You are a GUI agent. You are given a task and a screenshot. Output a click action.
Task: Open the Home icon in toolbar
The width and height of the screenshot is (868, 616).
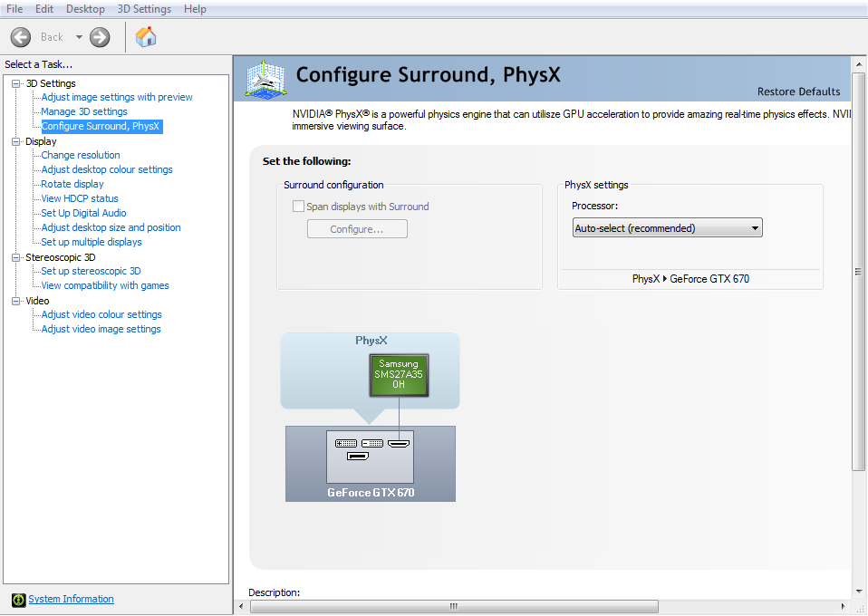click(146, 37)
